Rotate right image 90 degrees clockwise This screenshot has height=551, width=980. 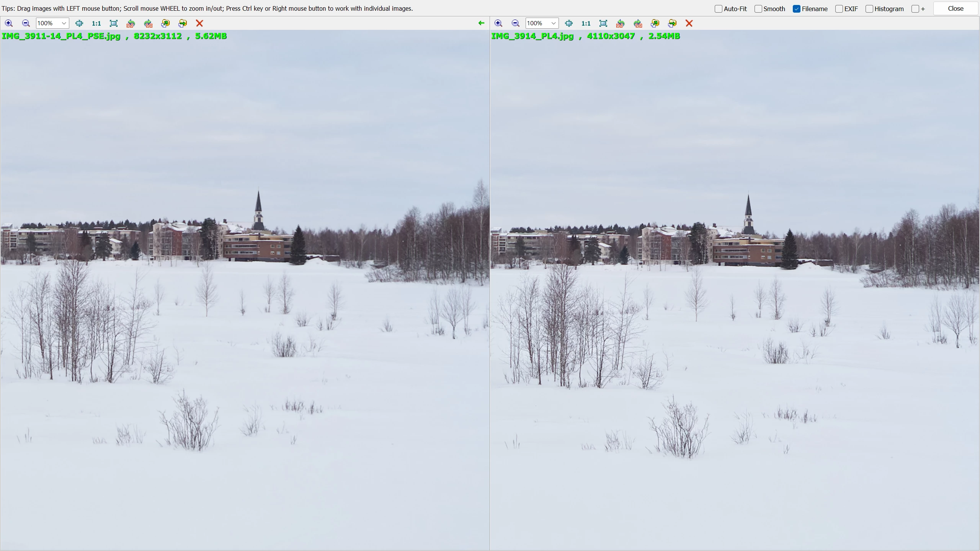[x=638, y=23]
